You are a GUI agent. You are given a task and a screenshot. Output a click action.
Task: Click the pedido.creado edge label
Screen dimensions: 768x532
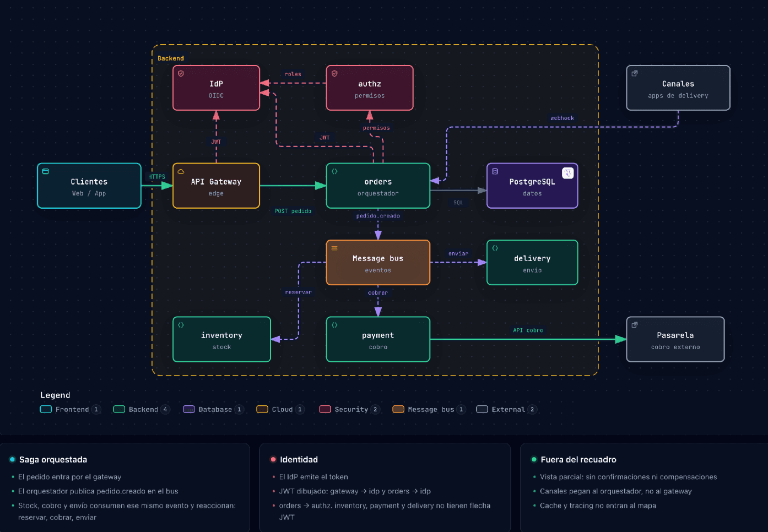[378, 216]
